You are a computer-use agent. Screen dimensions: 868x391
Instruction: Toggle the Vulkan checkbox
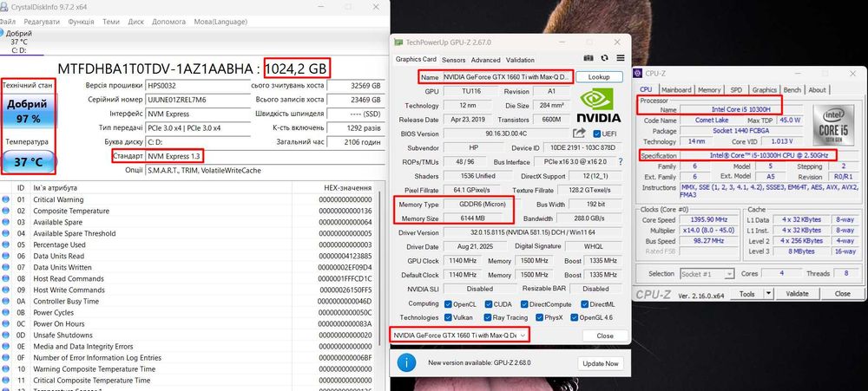coord(449,317)
